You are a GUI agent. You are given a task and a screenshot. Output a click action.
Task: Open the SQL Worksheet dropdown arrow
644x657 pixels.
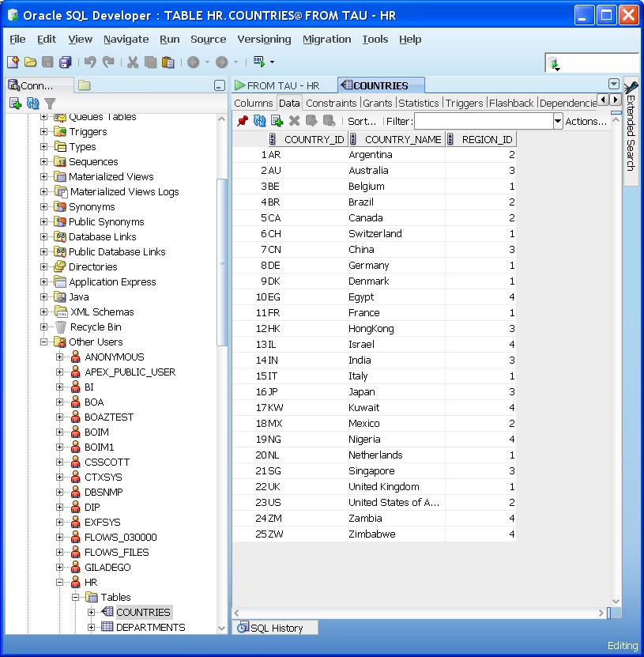pyautogui.click(x=272, y=62)
